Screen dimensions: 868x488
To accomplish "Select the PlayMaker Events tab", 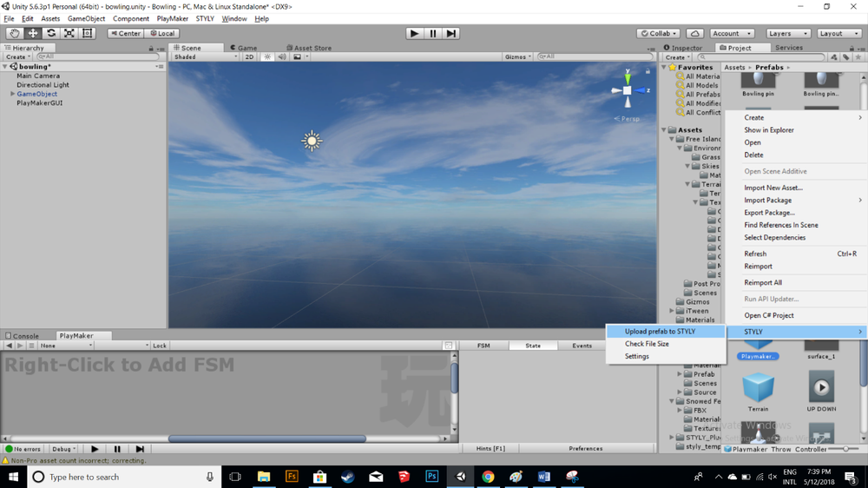I will point(582,346).
